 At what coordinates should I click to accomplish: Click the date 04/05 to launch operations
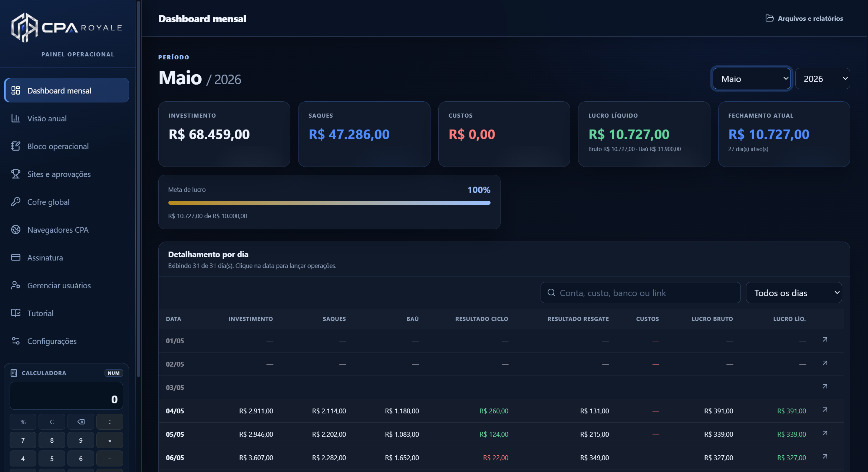pos(175,411)
